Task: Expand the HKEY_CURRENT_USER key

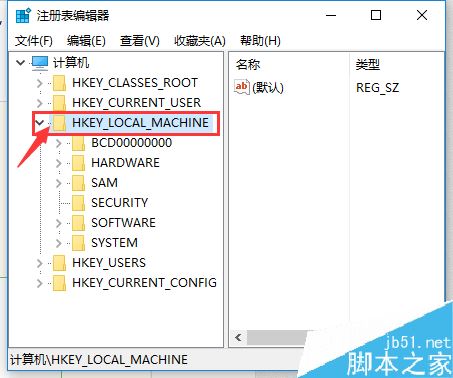Action: pos(40,103)
